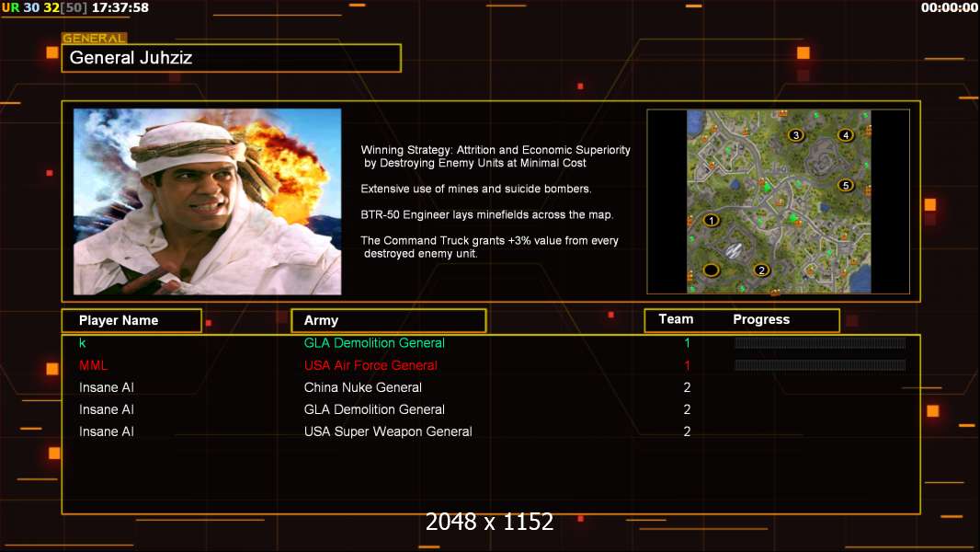Image resolution: width=980 pixels, height=552 pixels.
Task: Click the map preview thumbnail
Action: tap(778, 201)
